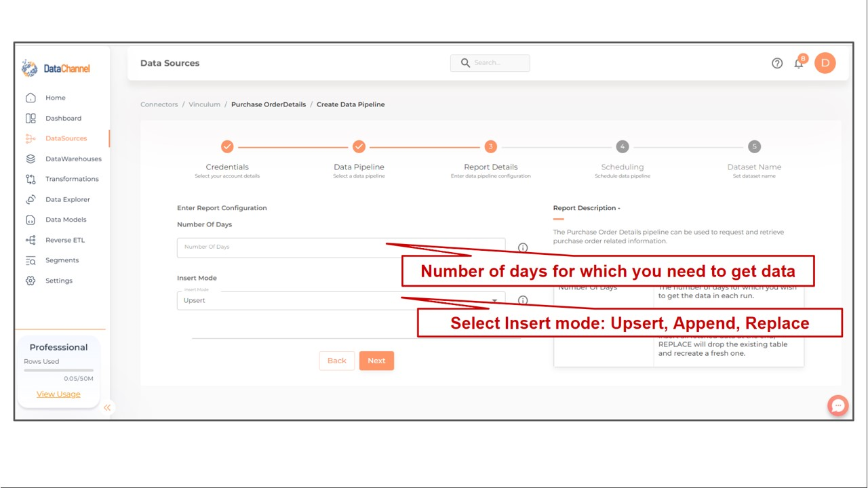Click the Dataset Name step label
This screenshot has width=868, height=488.
tap(754, 167)
